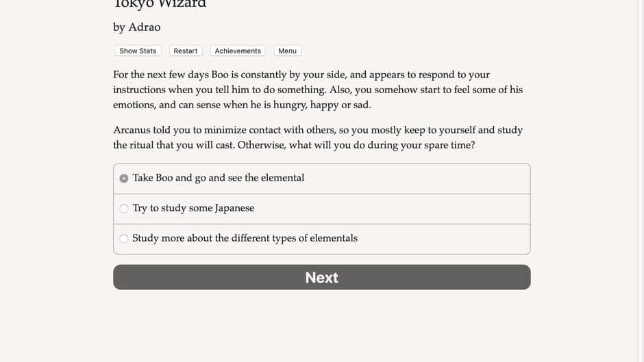Open the game Menu
The width and height of the screenshot is (644, 362).
(288, 51)
